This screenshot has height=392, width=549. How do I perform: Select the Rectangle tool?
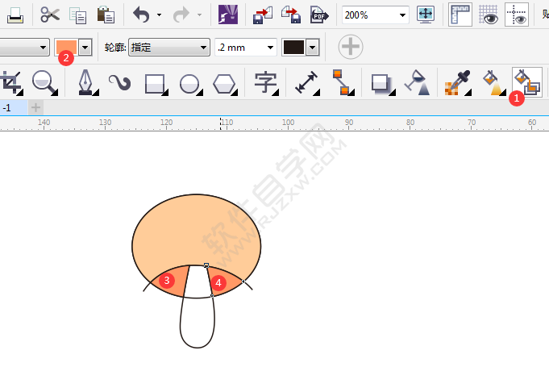154,82
